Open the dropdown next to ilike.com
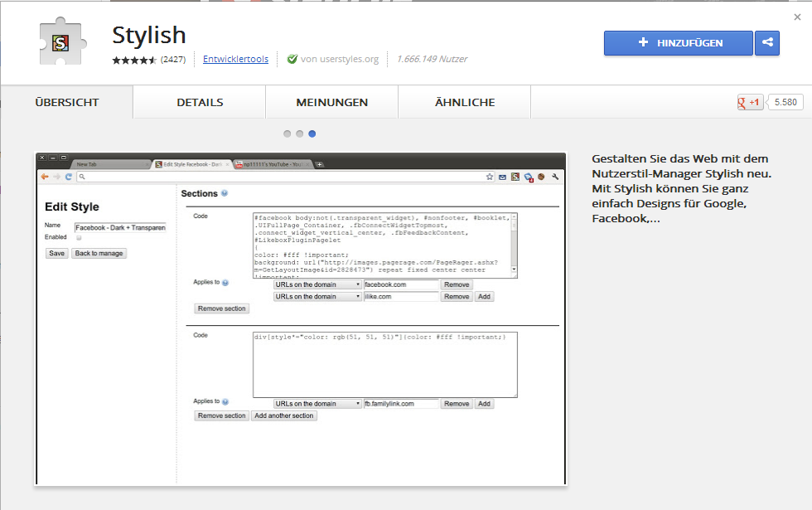The width and height of the screenshot is (812, 510). coord(317,297)
